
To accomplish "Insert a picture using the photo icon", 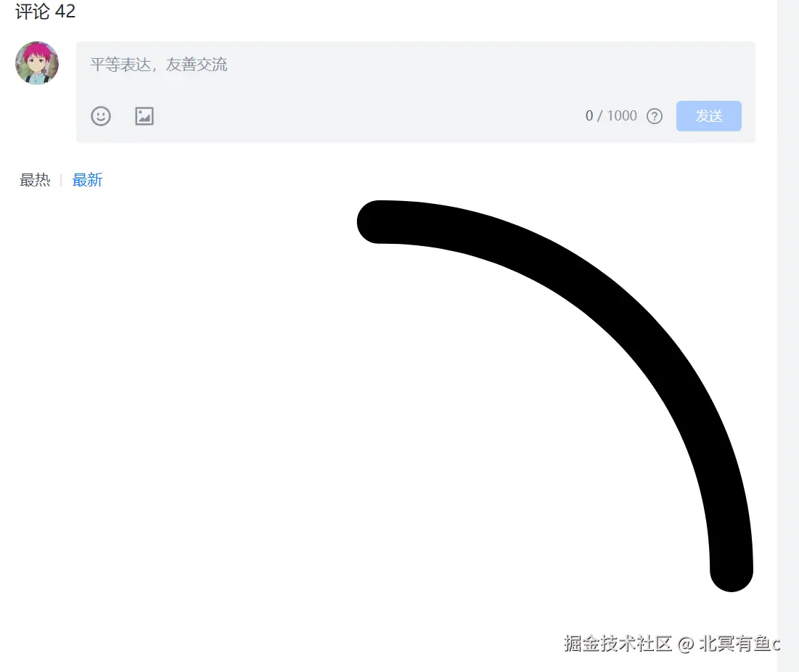I will click(x=144, y=116).
